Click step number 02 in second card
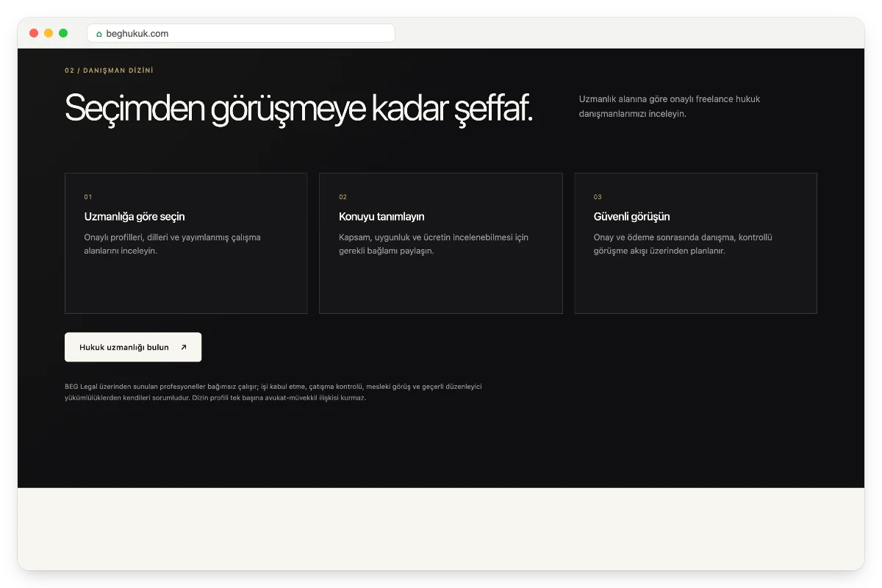The width and height of the screenshot is (882, 588). (343, 197)
